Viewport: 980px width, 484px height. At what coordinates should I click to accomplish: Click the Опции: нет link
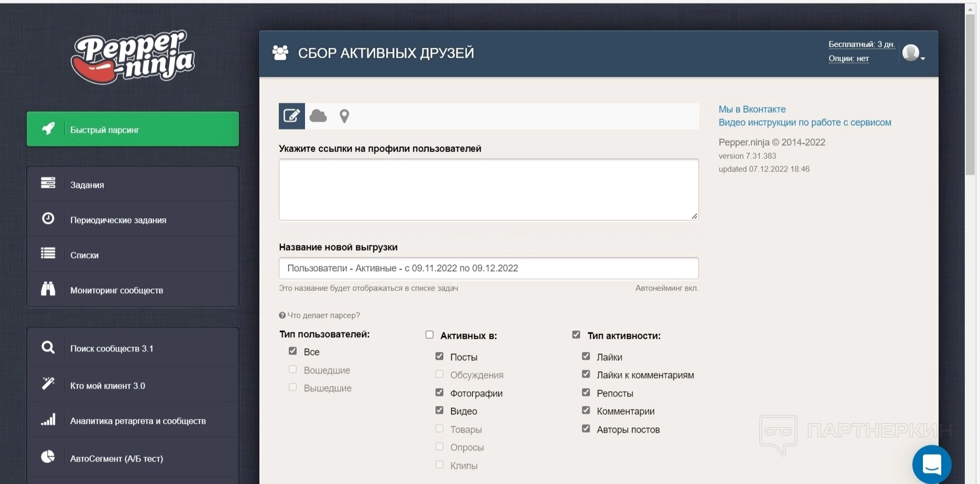(848, 58)
